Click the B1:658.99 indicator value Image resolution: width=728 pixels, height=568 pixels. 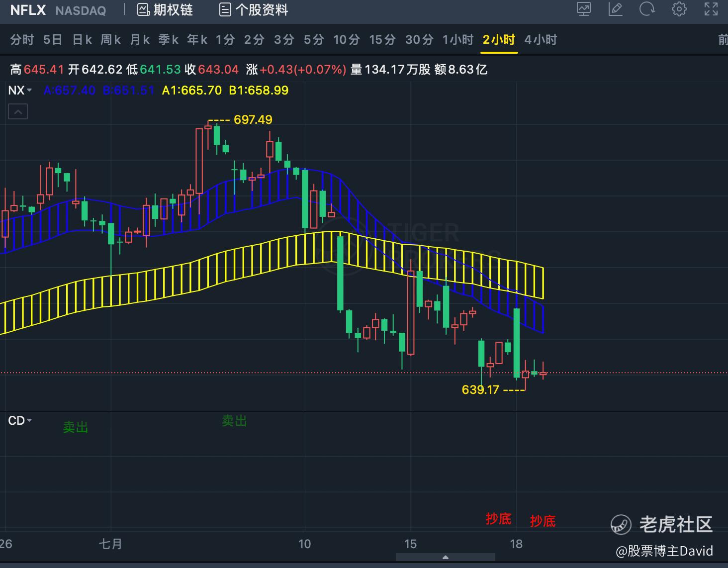pos(259,91)
